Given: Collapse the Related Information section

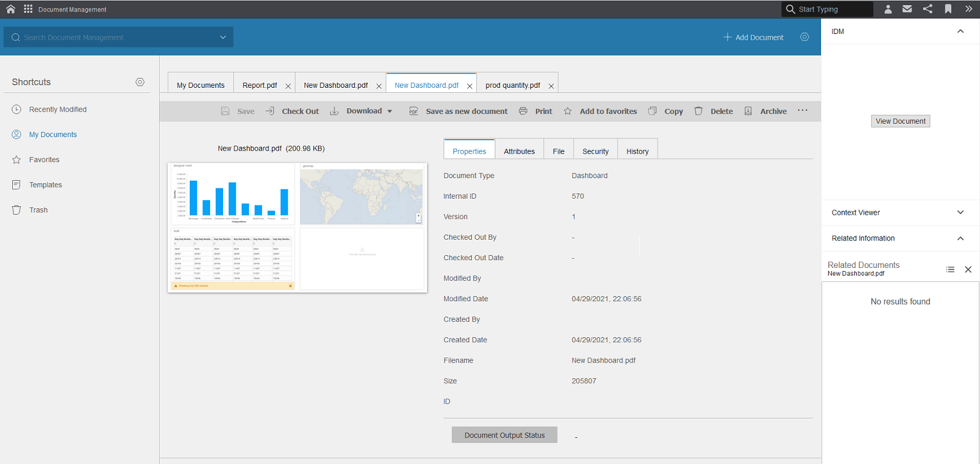Looking at the screenshot, I should [960, 238].
